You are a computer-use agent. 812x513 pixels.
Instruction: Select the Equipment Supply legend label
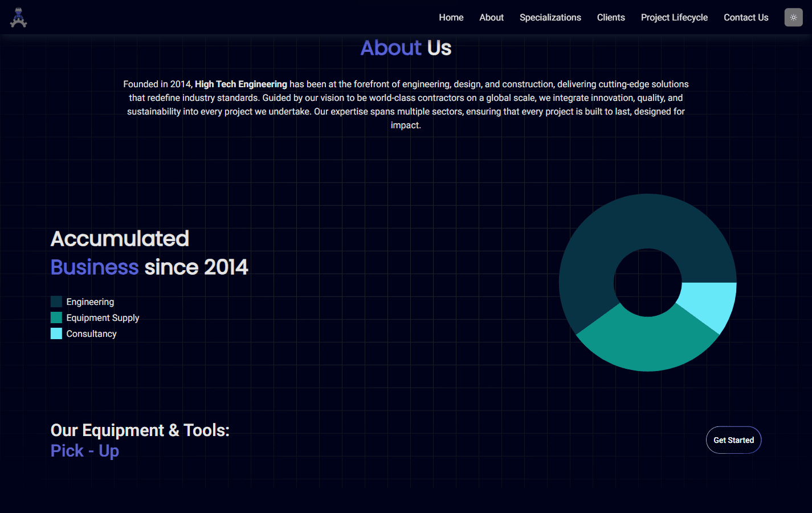103,317
